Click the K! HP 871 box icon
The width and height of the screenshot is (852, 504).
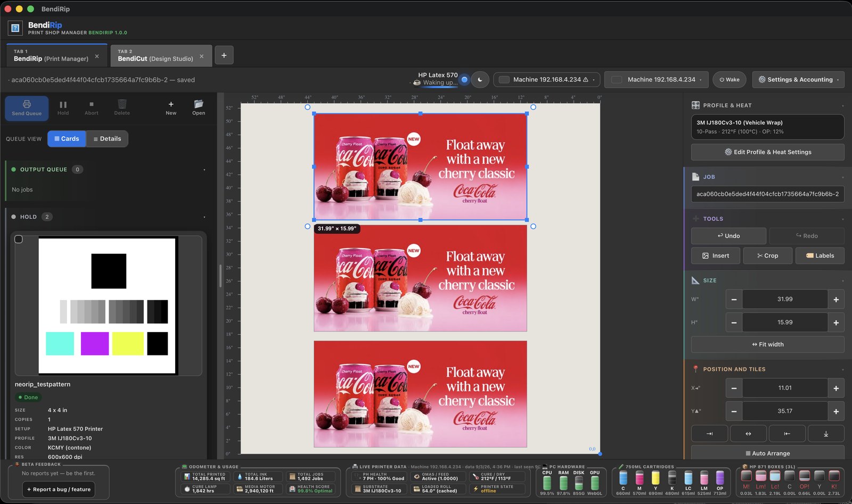(834, 476)
